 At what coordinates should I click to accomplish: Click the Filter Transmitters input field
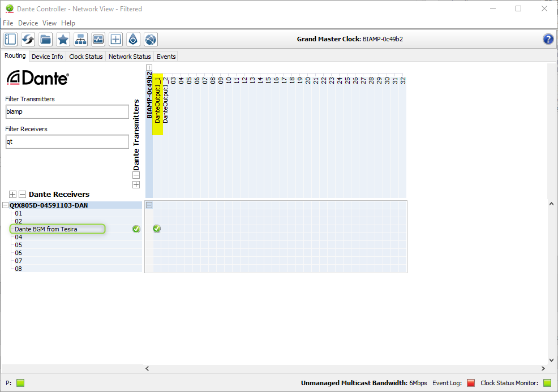pyautogui.click(x=67, y=111)
